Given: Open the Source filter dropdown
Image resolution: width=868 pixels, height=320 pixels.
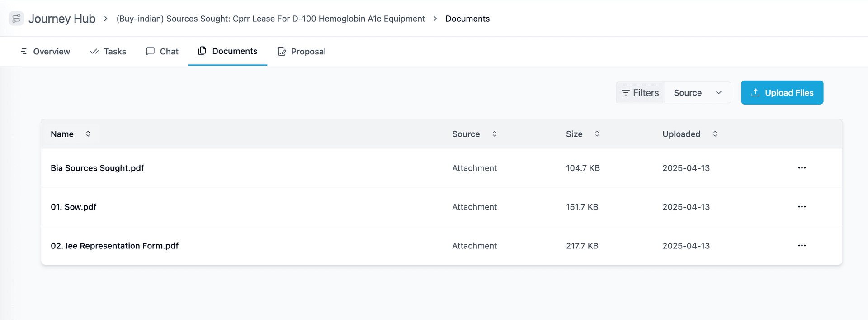Looking at the screenshot, I should [697, 92].
